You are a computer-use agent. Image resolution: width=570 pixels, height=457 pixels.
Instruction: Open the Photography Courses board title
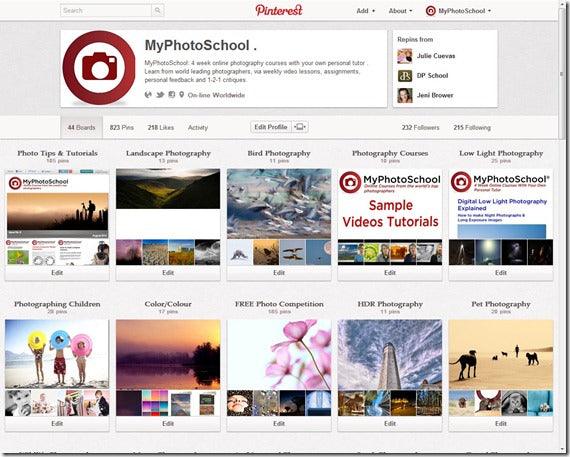390,153
